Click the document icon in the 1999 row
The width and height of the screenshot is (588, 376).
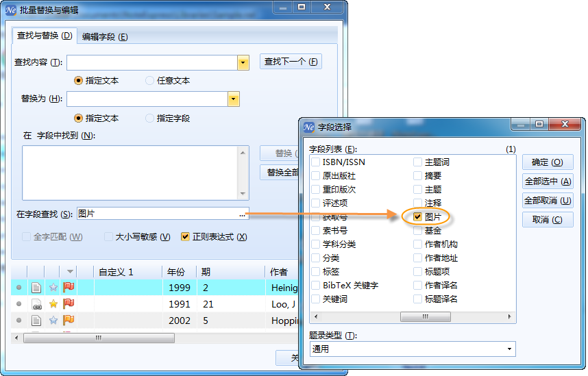(x=36, y=288)
